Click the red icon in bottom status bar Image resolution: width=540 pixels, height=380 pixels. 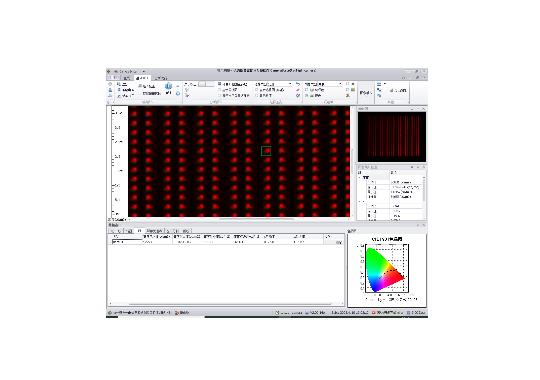click(374, 313)
